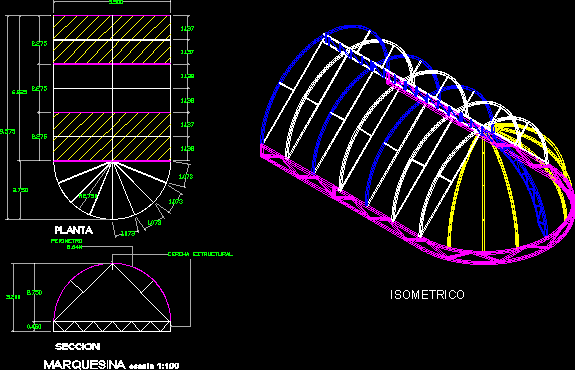Click the 0.450 truss height dimension
The image size is (575, 370).
point(34,326)
